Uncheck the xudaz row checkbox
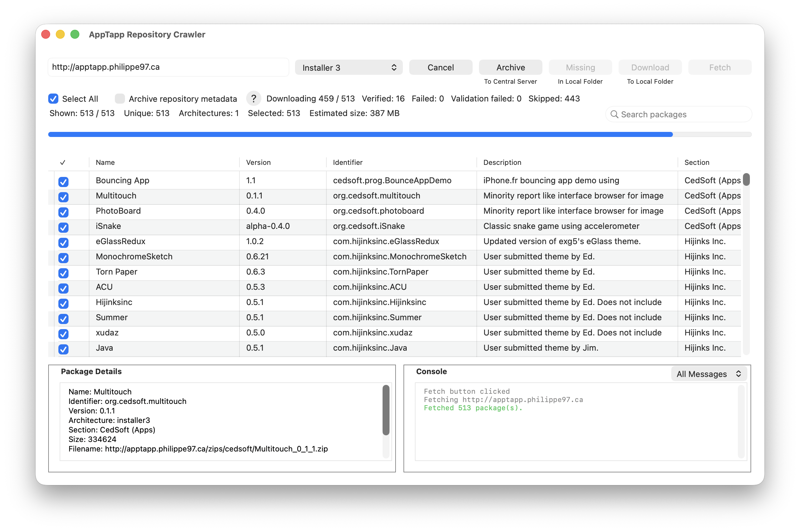 (x=63, y=334)
